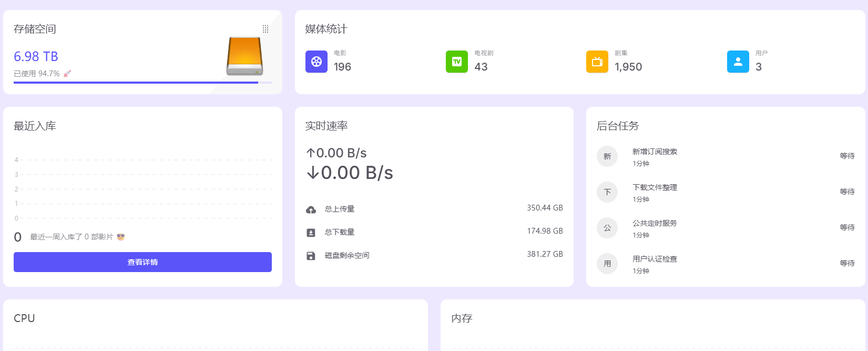Click the cloud upload icon for 总上传量
868x351 pixels.
(x=311, y=210)
